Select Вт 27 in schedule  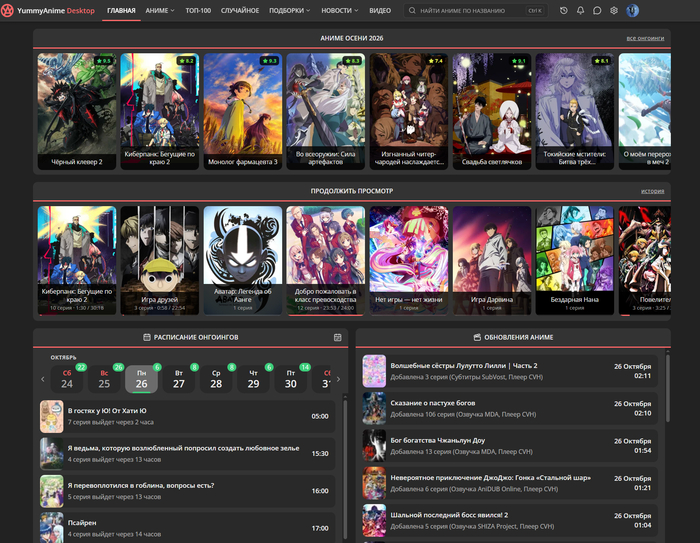[x=179, y=379]
